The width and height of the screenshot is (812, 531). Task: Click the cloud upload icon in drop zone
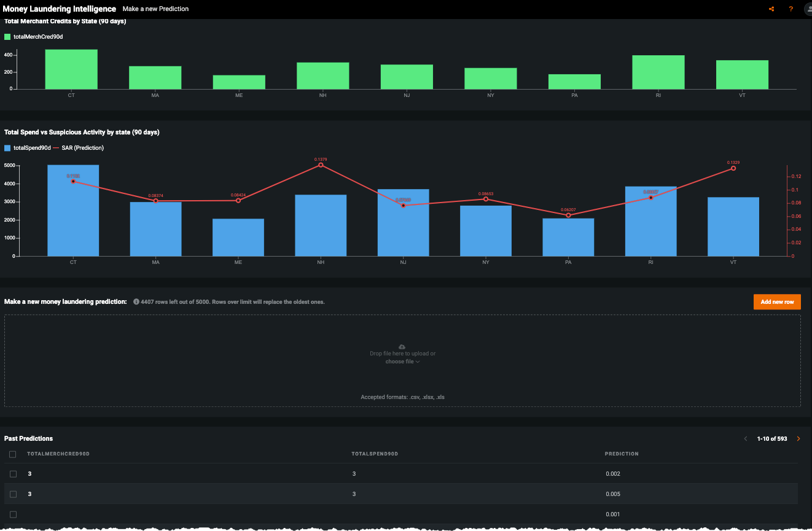tap(402, 347)
